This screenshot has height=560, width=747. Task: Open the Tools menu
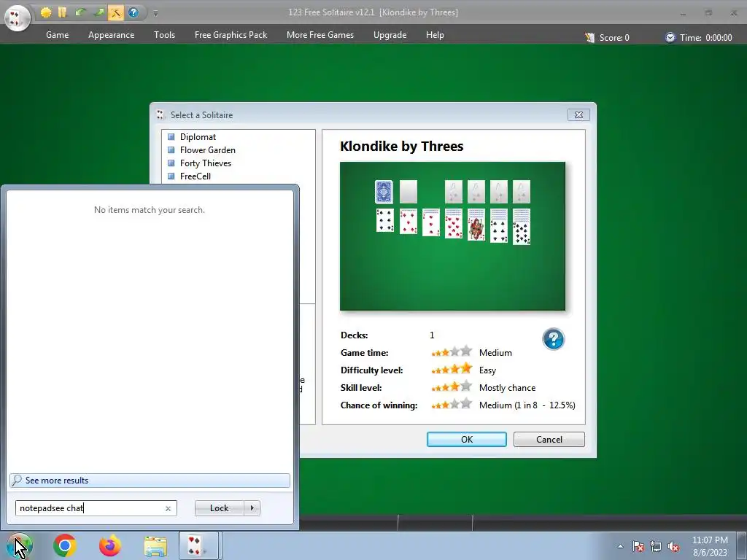(x=164, y=35)
